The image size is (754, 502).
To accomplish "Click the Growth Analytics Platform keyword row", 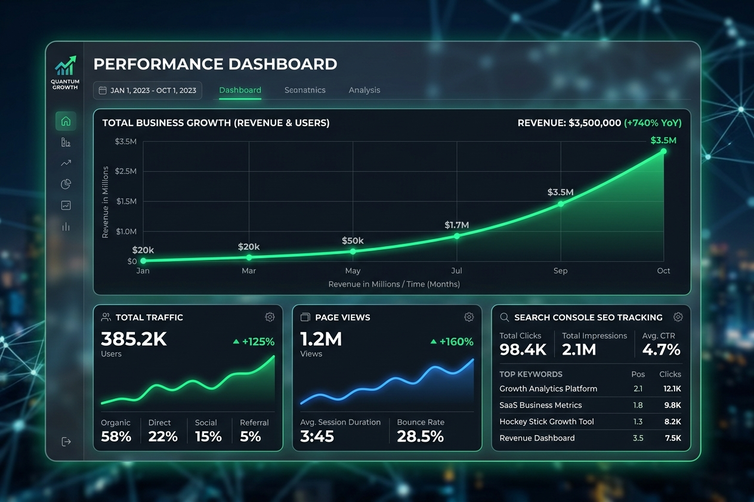I will [x=590, y=389].
